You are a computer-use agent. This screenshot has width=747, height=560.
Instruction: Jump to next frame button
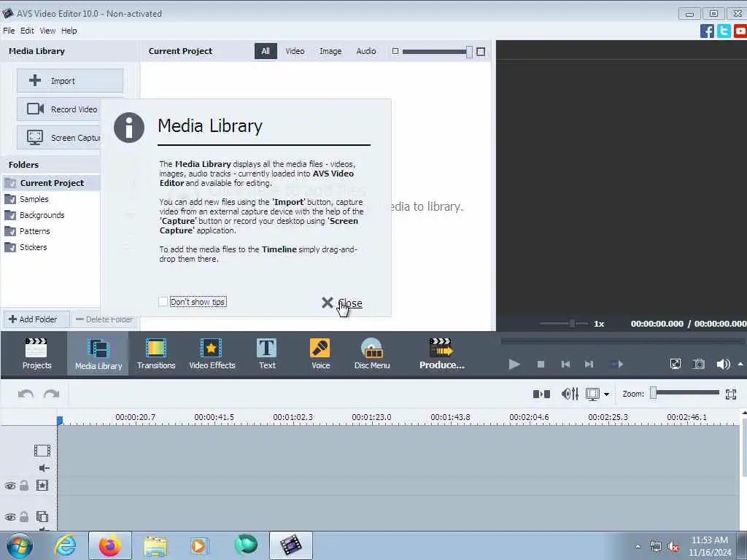click(589, 365)
